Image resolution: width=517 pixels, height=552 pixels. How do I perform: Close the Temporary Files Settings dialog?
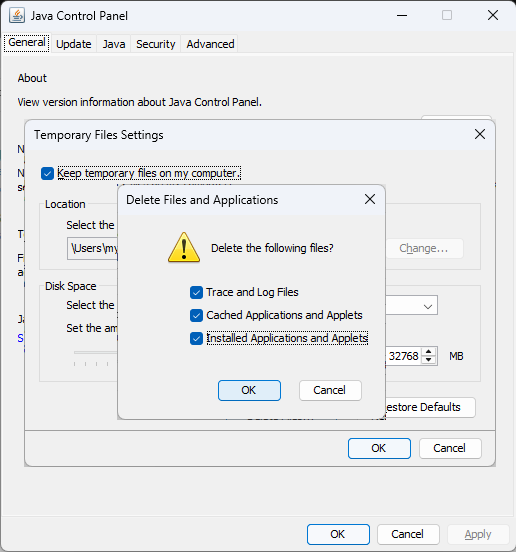(x=480, y=134)
